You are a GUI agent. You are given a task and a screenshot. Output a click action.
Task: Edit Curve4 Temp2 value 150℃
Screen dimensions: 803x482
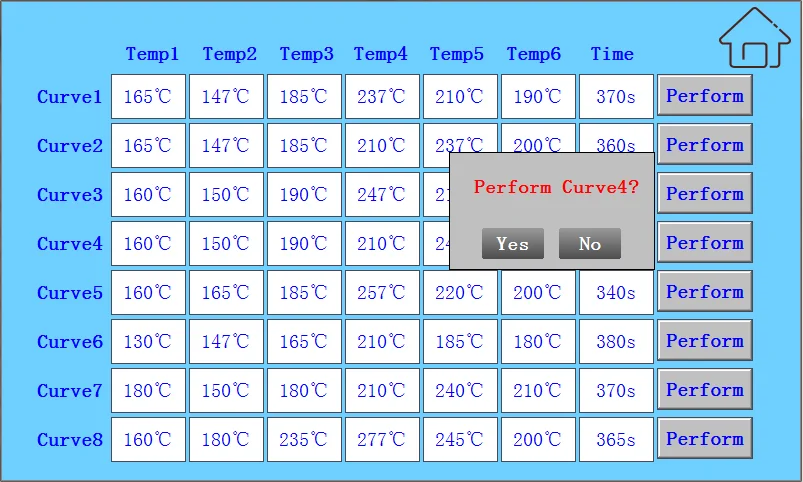tap(226, 243)
